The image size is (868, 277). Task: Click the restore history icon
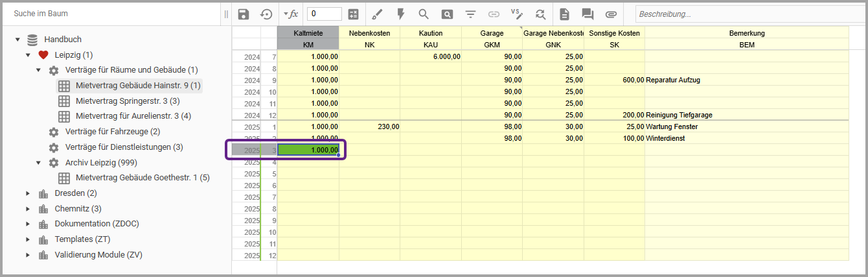coord(266,14)
